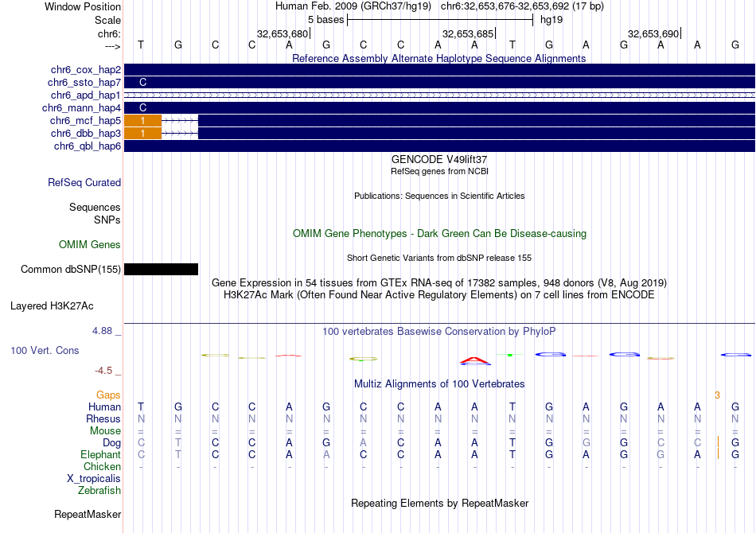Screen dimensions: 756x533
Task: Click the 'C' mismatch in chr6_ssto_hap7 alignment
Action: (x=142, y=83)
